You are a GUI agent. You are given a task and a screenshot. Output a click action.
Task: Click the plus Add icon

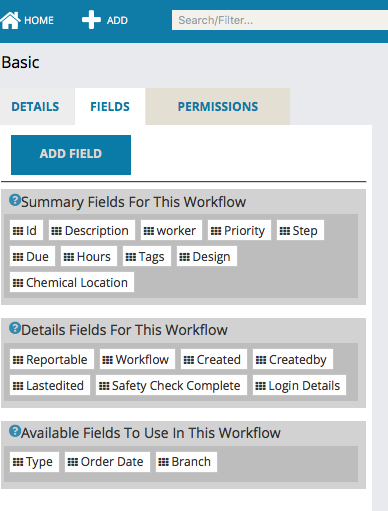pyautogui.click(x=91, y=20)
